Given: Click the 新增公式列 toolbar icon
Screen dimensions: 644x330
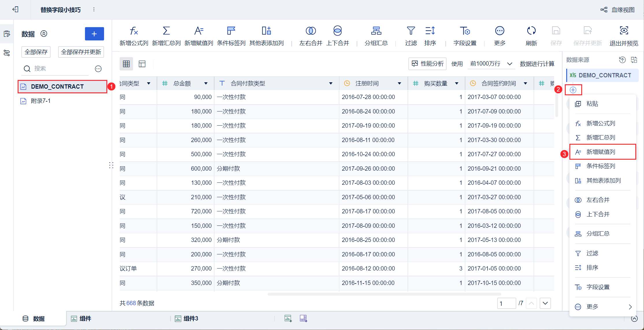Looking at the screenshot, I should (134, 31).
